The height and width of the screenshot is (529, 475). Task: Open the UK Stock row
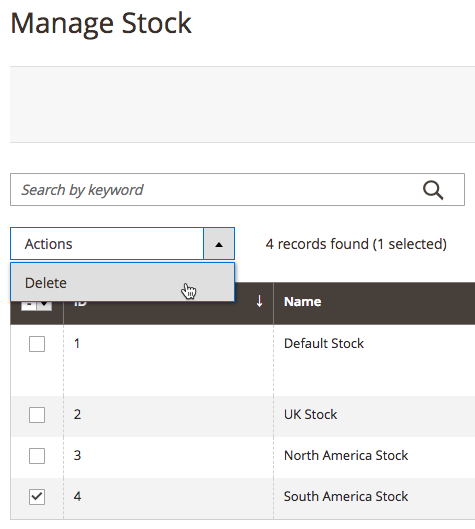pyautogui.click(x=310, y=414)
